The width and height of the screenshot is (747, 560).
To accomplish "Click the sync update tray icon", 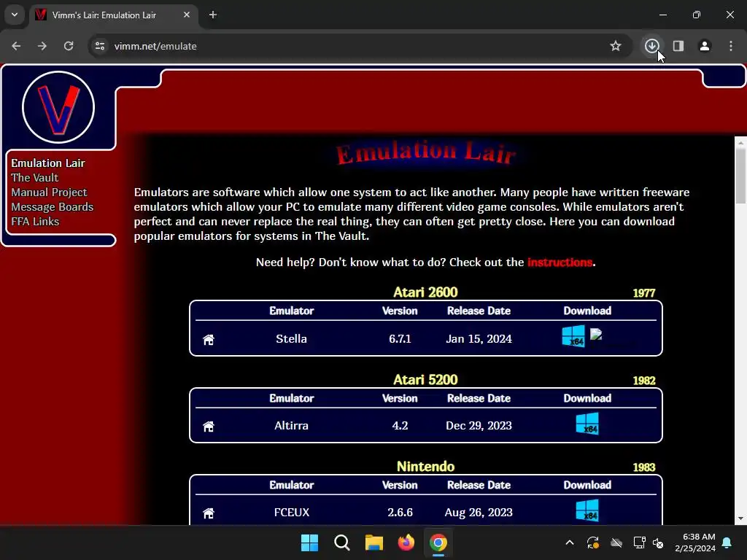I will [593, 542].
